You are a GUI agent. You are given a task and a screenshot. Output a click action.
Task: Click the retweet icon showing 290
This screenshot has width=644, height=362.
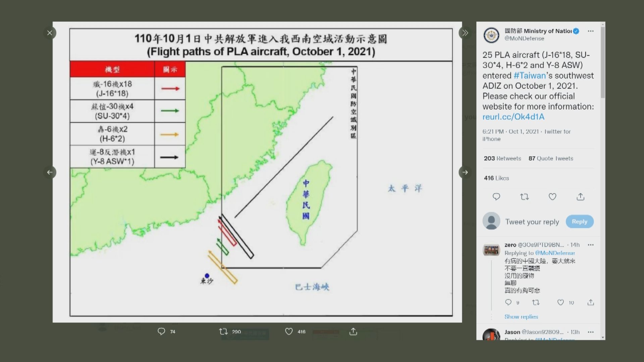pyautogui.click(x=223, y=331)
